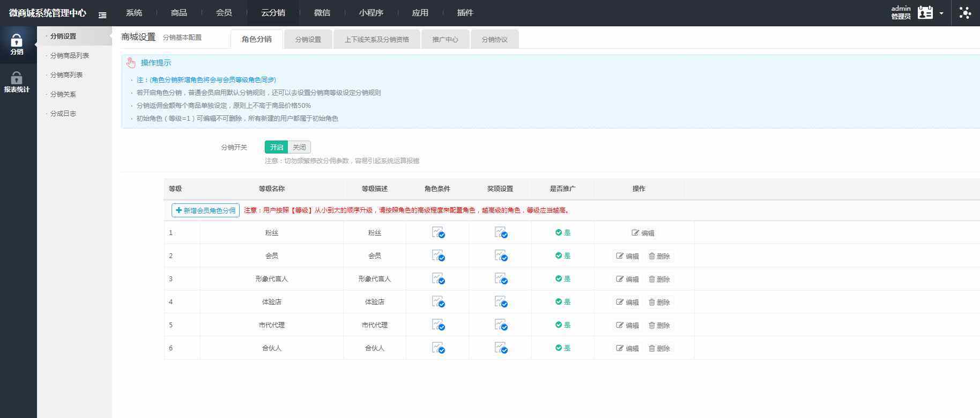Open 角色条件 icon for 形象代言人 row
Viewport: 980px width, 418px height.
(438, 278)
